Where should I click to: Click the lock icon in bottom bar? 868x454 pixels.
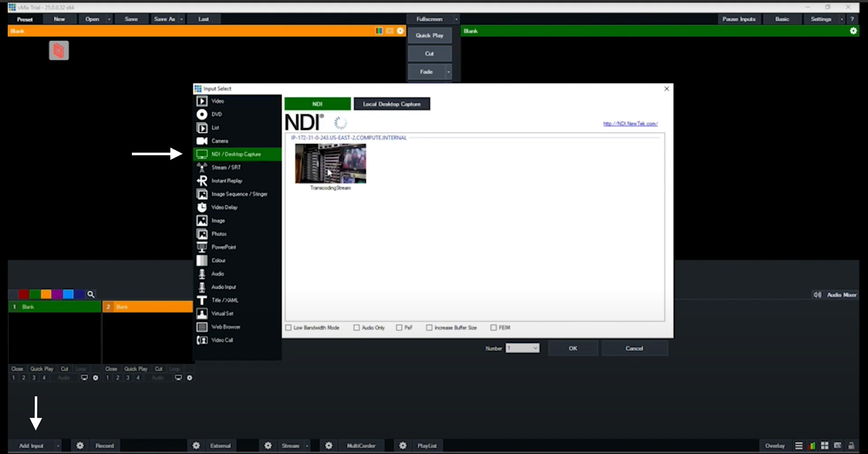[x=851, y=446]
